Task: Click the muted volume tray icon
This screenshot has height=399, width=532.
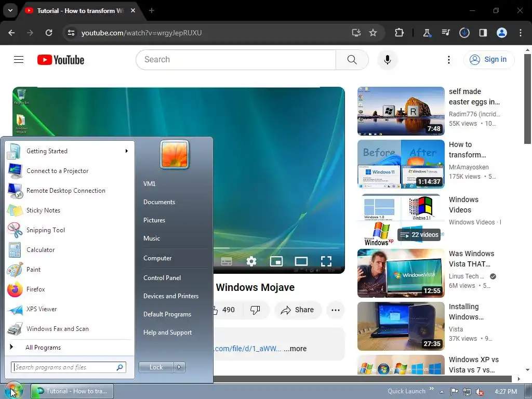Action: click(x=480, y=392)
